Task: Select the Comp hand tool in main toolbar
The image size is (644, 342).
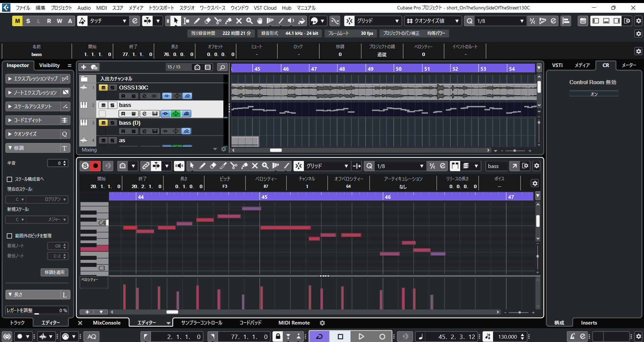Action: click(x=260, y=21)
